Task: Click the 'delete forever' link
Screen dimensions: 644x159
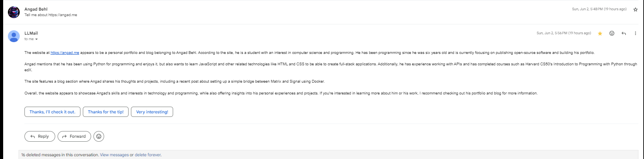Action: (147, 155)
